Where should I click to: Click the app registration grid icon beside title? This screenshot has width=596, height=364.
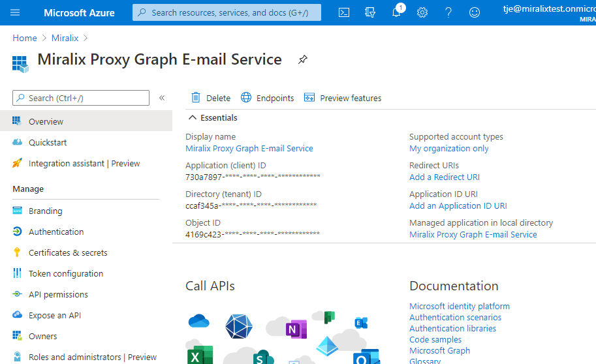tap(20, 64)
